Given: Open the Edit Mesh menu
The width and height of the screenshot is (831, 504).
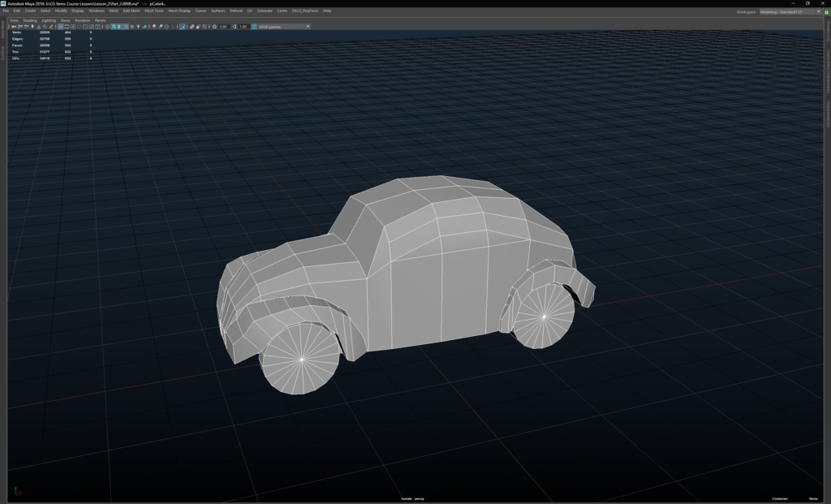Looking at the screenshot, I should pos(131,11).
